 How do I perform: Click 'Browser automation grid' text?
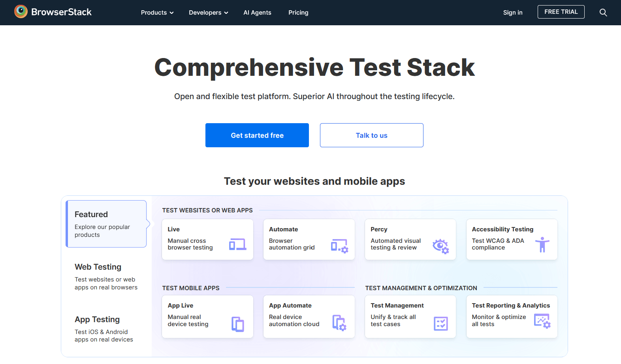pyautogui.click(x=292, y=244)
